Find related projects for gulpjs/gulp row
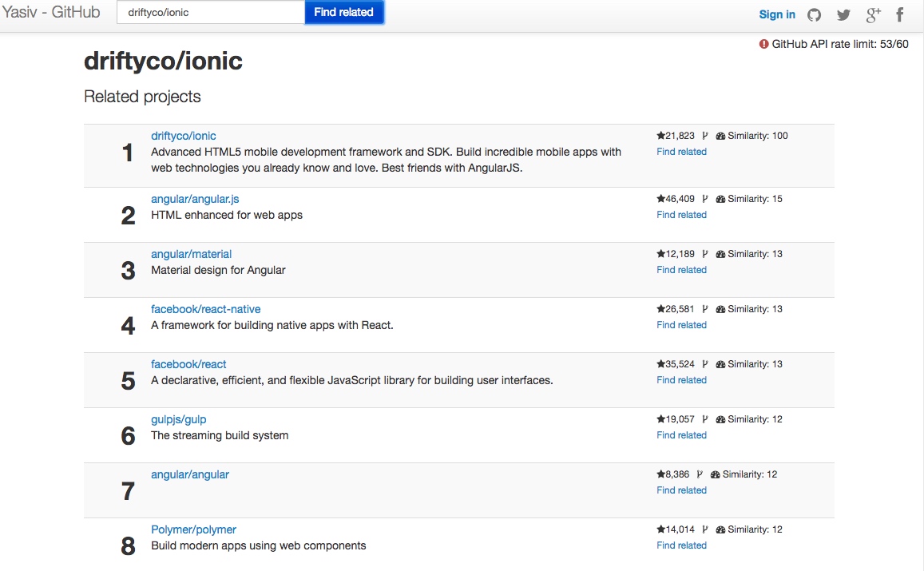924x571 pixels. coord(681,435)
